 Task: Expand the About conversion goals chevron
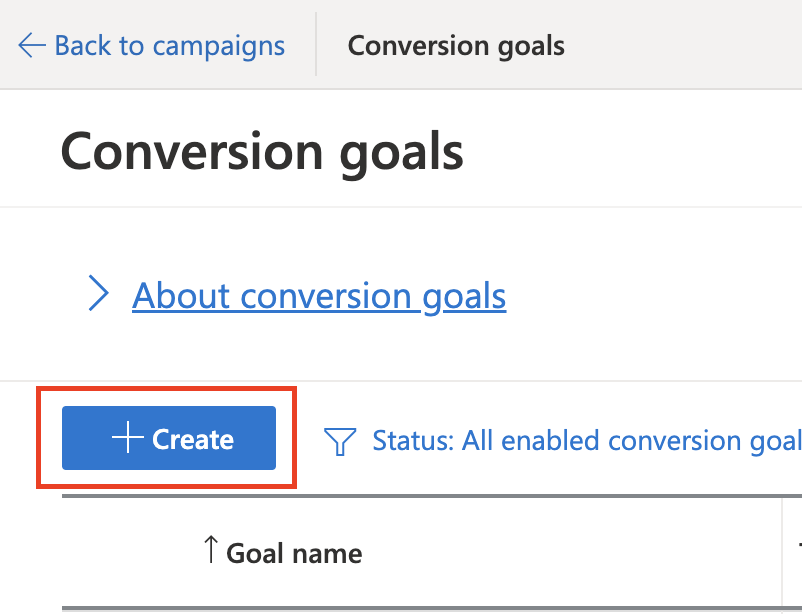pos(98,293)
